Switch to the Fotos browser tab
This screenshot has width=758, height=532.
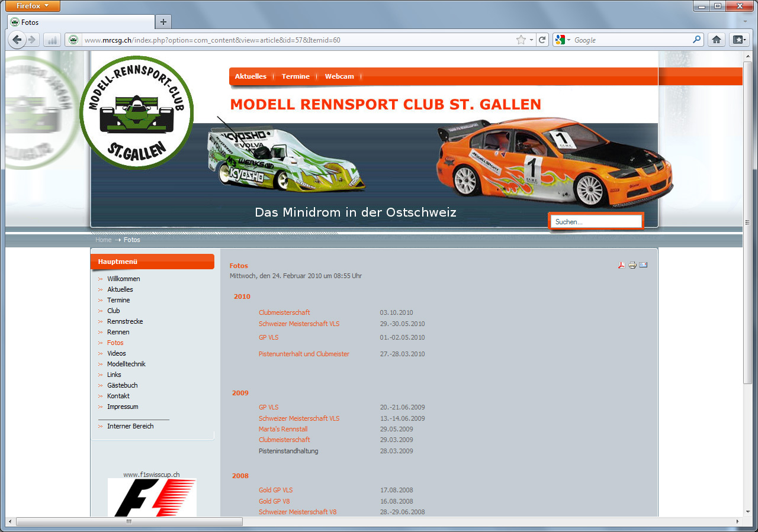coord(81,22)
